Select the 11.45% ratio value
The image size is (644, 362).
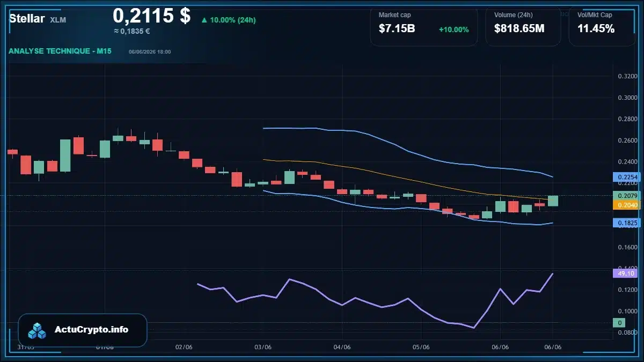596,28
